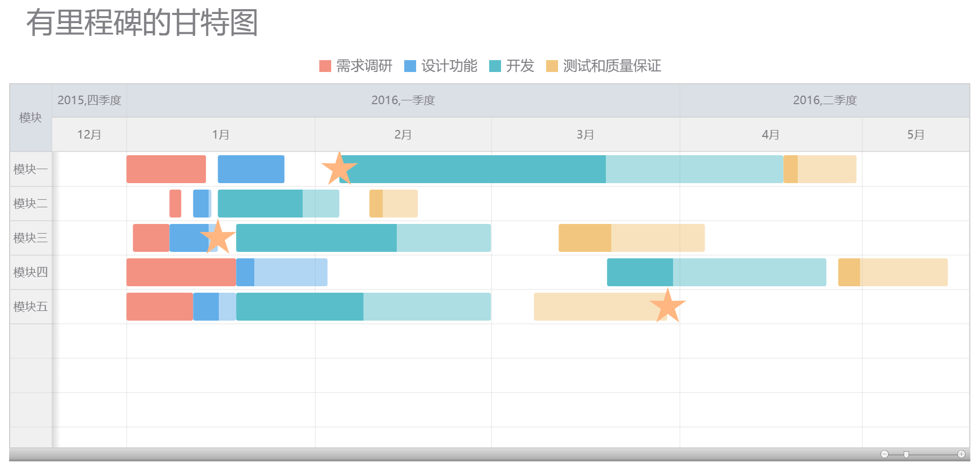
Task: Click the 测试和质量保证 legend color square
Action: click(552, 66)
